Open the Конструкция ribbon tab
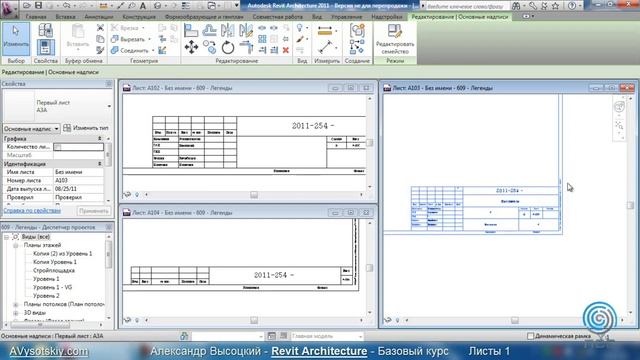640x360 pixels. click(139, 17)
